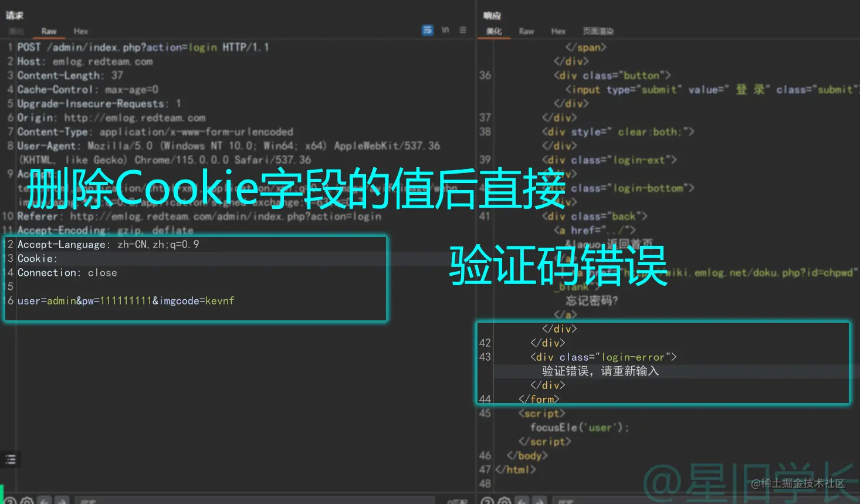Select the Hex tab in request pane
Viewport: 860px width, 504px height.
(81, 31)
